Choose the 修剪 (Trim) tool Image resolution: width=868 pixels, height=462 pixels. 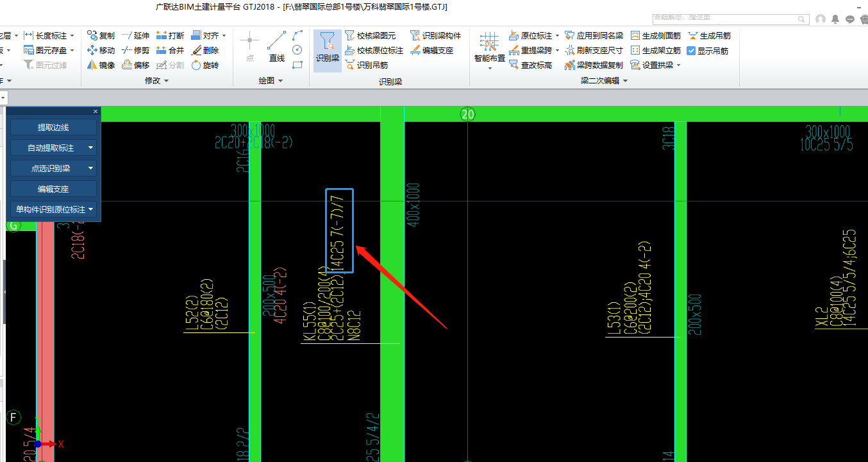pyautogui.click(x=135, y=50)
